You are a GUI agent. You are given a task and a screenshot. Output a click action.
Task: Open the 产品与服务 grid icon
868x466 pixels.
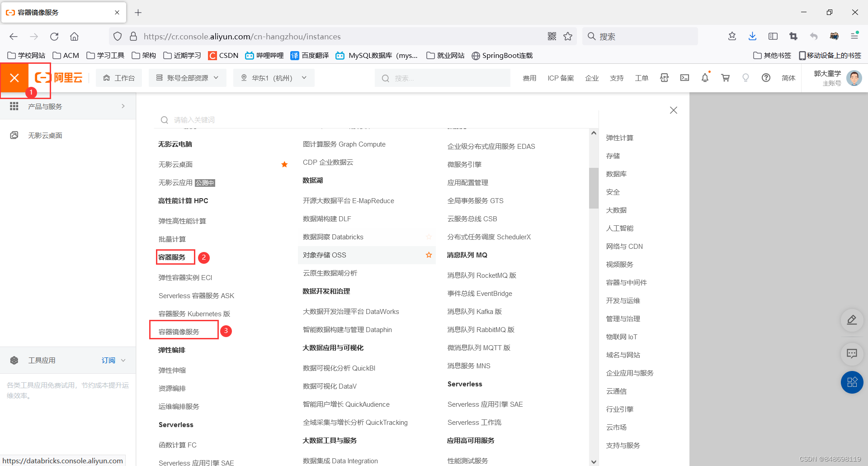coord(14,106)
